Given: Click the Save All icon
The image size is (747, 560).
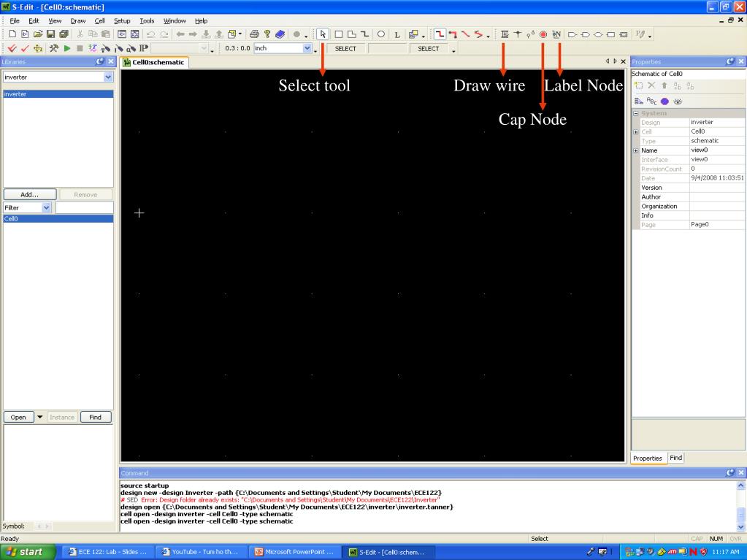Looking at the screenshot, I should pos(64,34).
